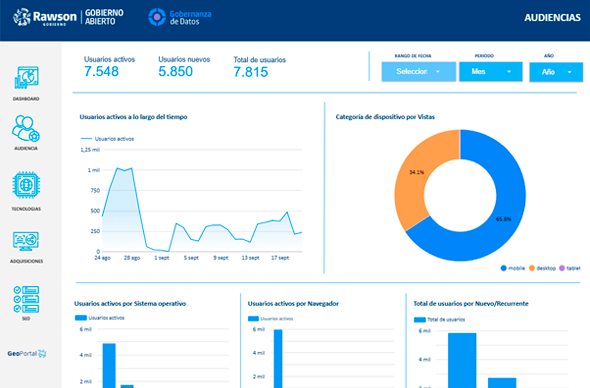Open the Adquisiciones monitor icon

click(26, 241)
